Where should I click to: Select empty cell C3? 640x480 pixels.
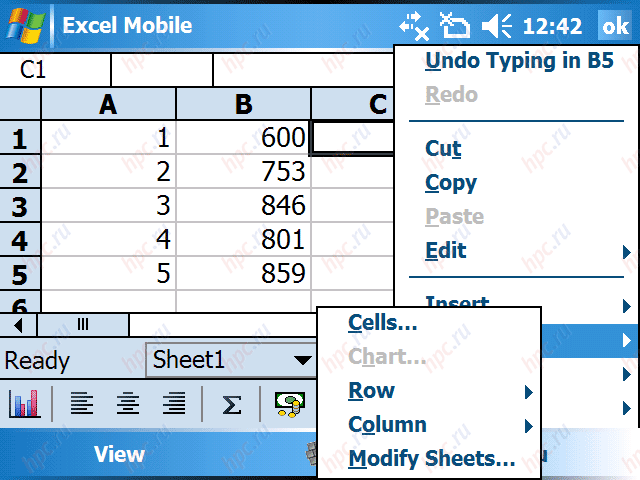(353, 205)
